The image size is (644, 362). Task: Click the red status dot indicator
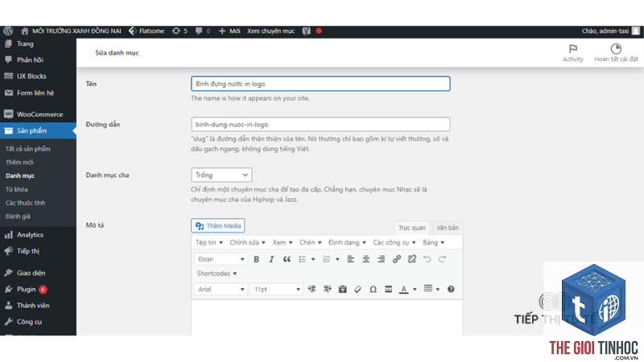pyautogui.click(x=319, y=31)
